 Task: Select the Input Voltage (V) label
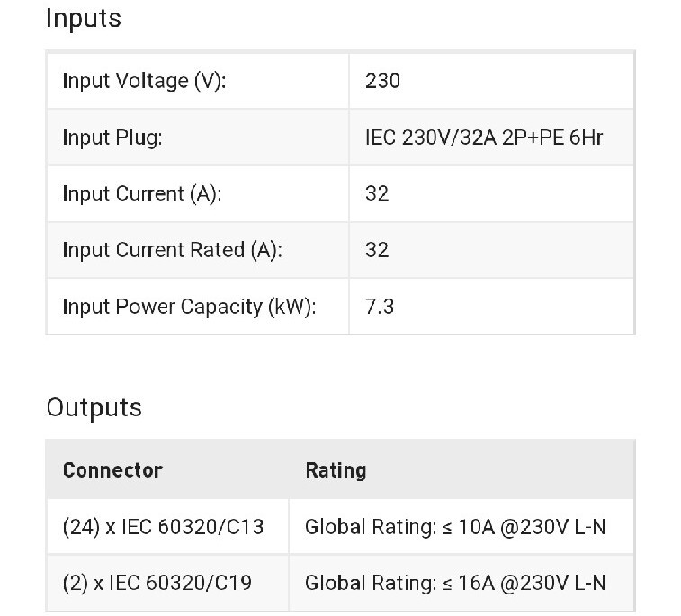point(144,81)
